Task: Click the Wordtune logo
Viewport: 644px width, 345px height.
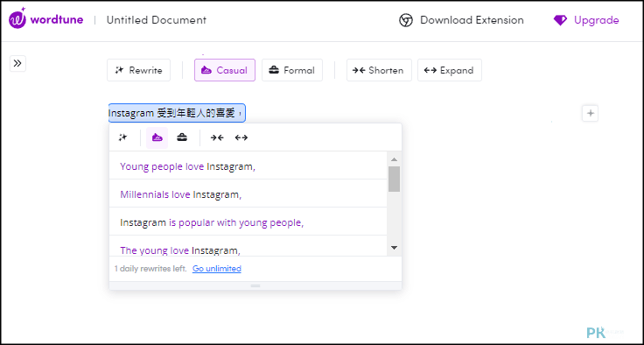Action: [46, 19]
